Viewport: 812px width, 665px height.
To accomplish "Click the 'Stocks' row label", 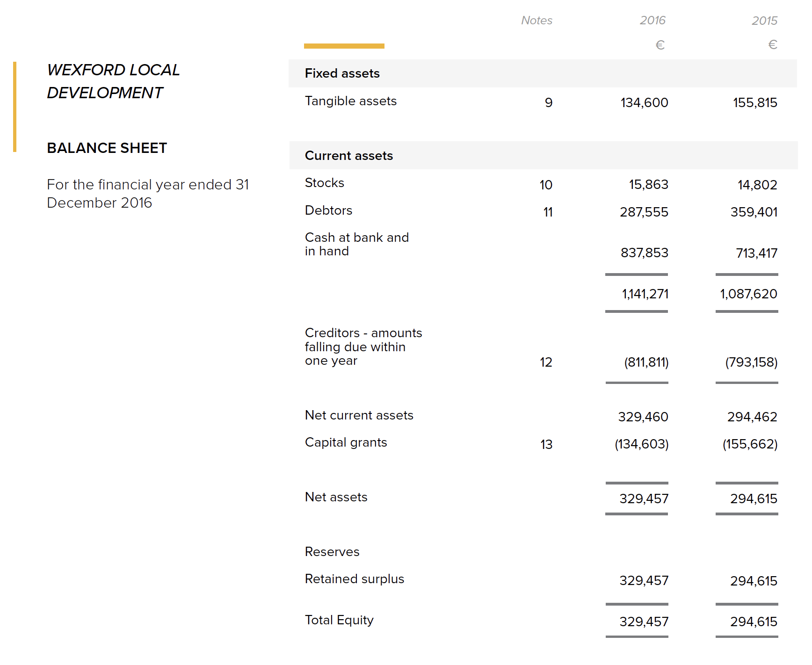I will [324, 183].
